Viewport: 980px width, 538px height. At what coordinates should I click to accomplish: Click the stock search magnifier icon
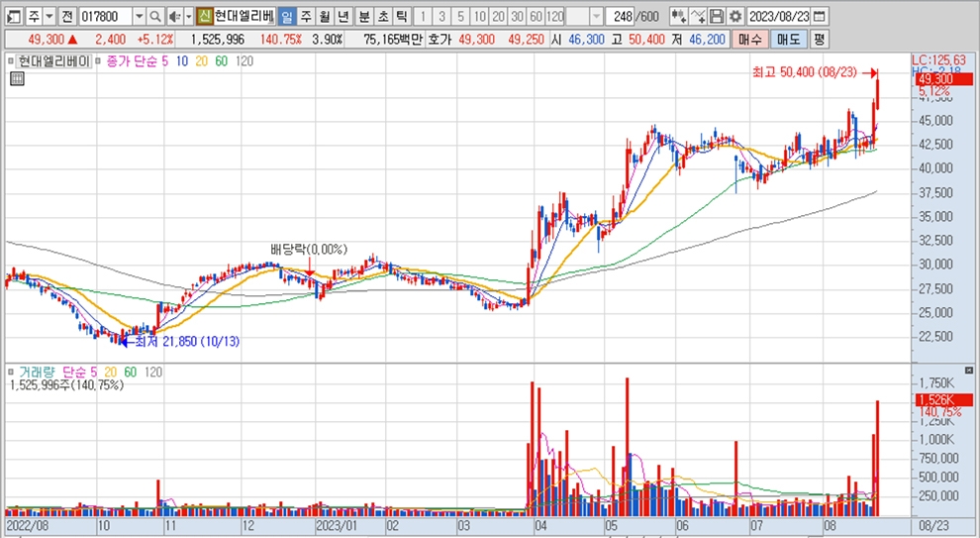[155, 17]
